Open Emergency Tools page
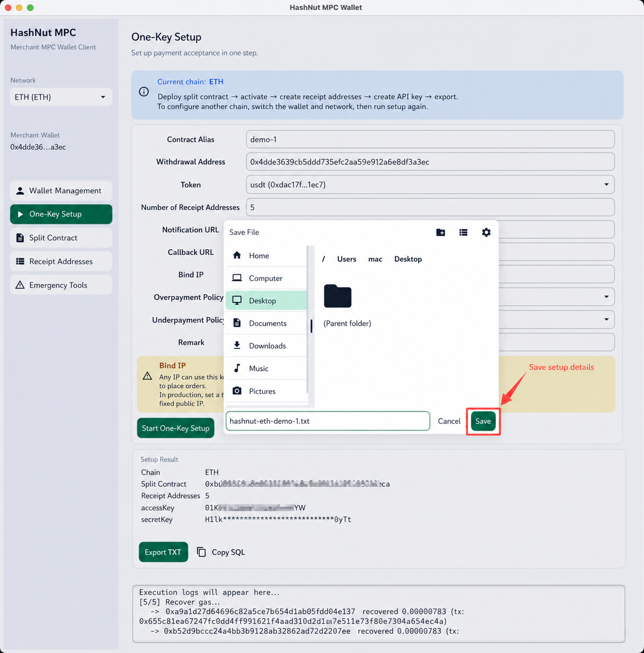This screenshot has height=653, width=644. coord(61,285)
